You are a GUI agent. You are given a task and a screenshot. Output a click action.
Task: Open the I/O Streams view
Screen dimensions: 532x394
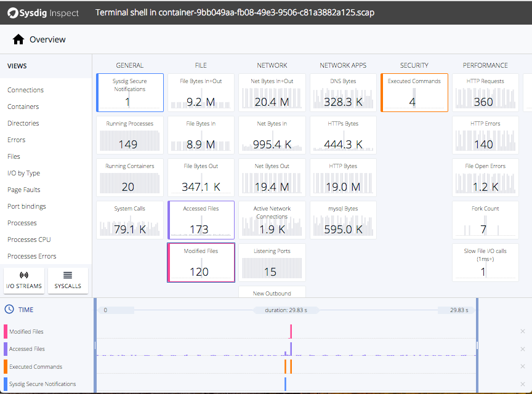[24, 280]
